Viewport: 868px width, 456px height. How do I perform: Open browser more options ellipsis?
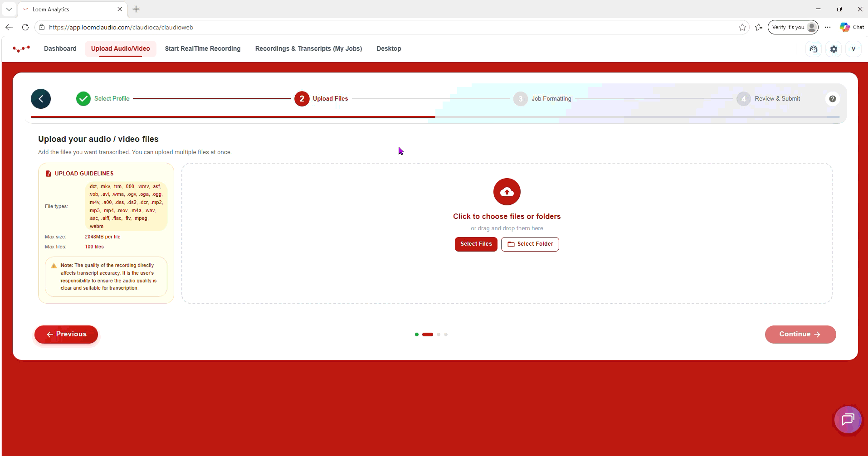click(x=828, y=27)
